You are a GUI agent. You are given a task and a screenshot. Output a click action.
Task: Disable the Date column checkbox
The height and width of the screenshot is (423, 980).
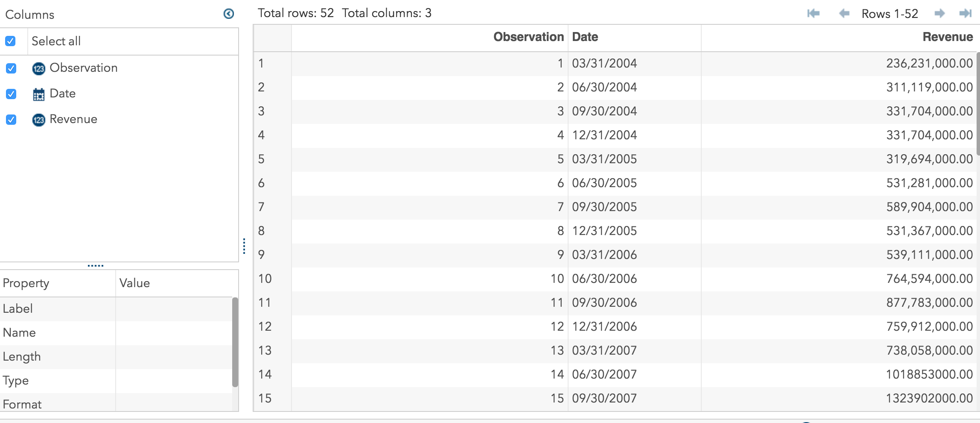[11, 94]
